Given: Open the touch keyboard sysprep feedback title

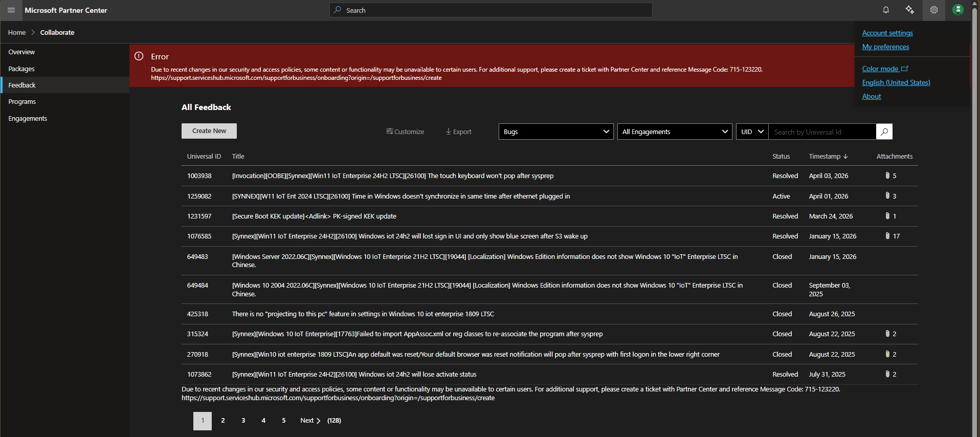Looking at the screenshot, I should point(393,176).
